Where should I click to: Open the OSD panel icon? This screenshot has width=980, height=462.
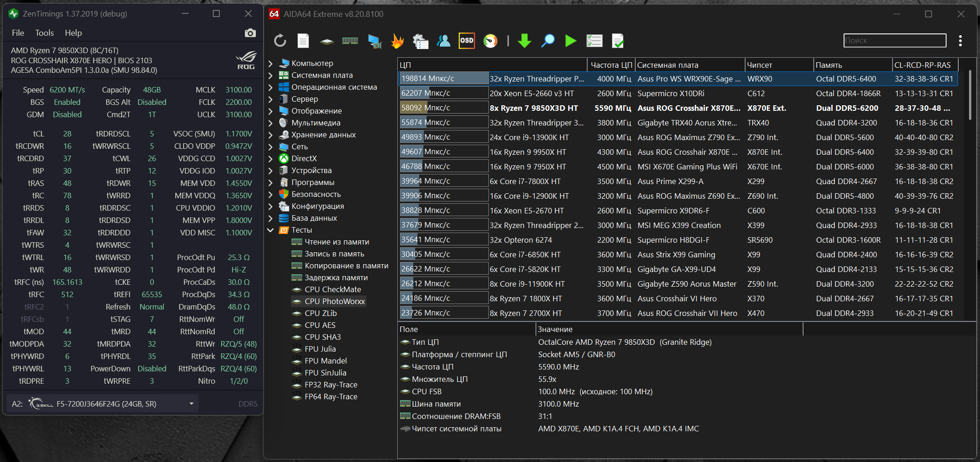466,41
